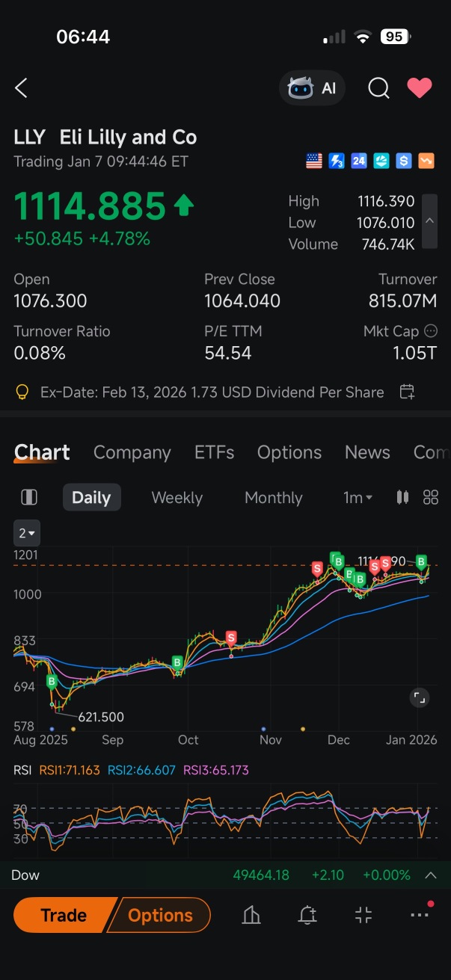Screen dimensions: 451x980
Task: Open the 1m interval dropdown
Action: [x=358, y=497]
